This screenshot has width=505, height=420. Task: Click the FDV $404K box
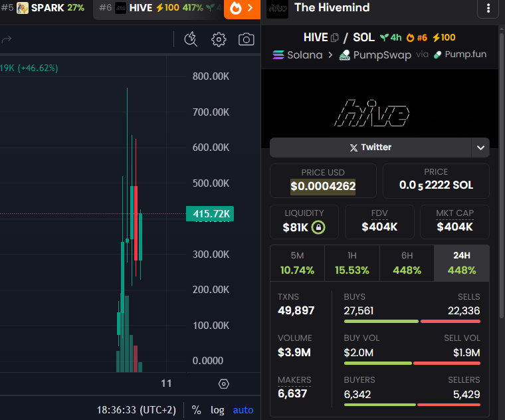379,222
